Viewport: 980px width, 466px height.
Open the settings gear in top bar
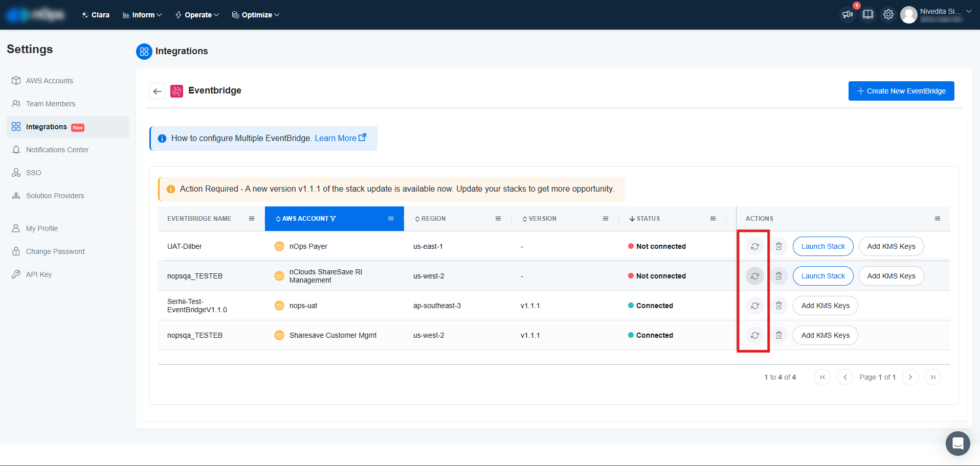point(888,14)
